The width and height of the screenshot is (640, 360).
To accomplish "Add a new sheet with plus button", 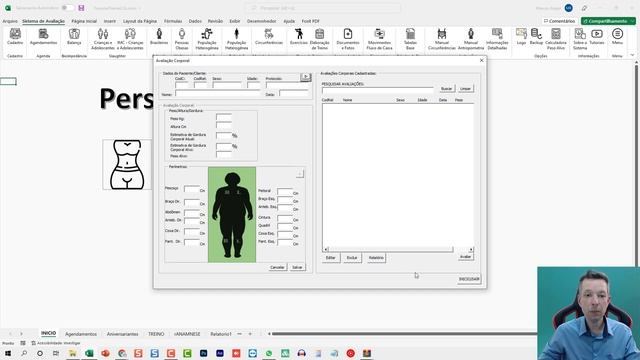I will (x=250, y=334).
